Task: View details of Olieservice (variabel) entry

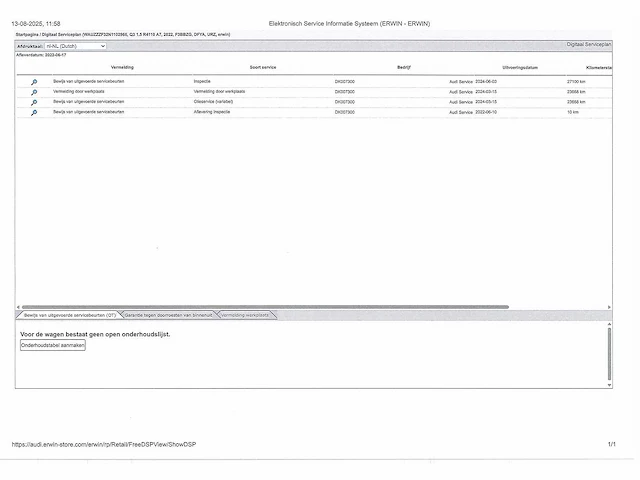Action: coord(33,102)
